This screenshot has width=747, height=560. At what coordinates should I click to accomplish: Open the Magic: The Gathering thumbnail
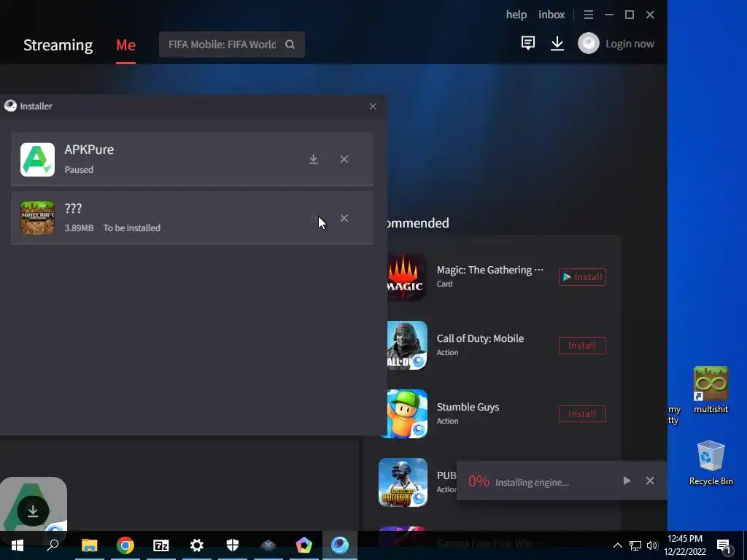tap(407, 276)
